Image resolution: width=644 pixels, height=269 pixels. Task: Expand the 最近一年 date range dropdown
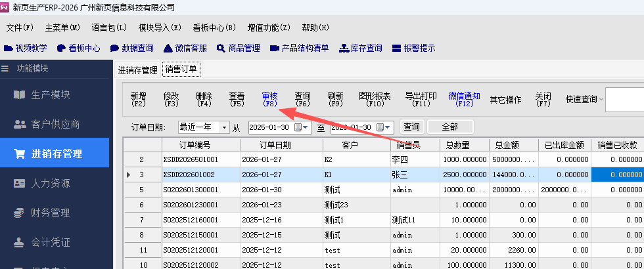(x=225, y=127)
